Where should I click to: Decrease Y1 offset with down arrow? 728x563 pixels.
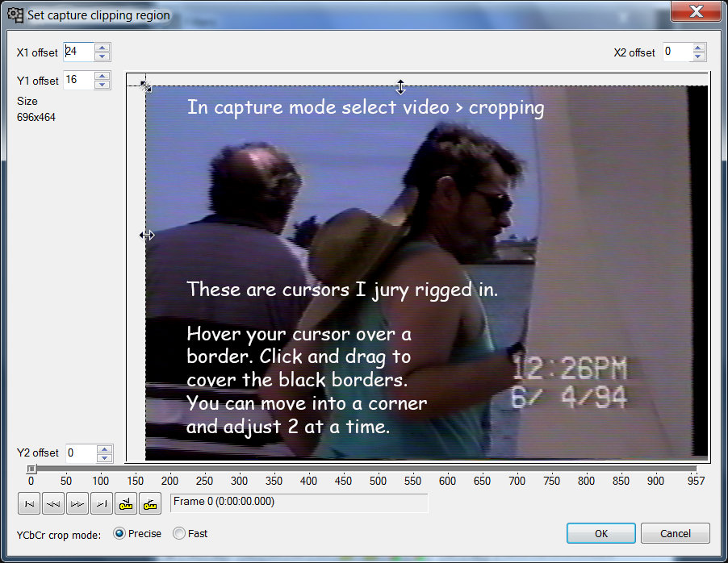103,85
